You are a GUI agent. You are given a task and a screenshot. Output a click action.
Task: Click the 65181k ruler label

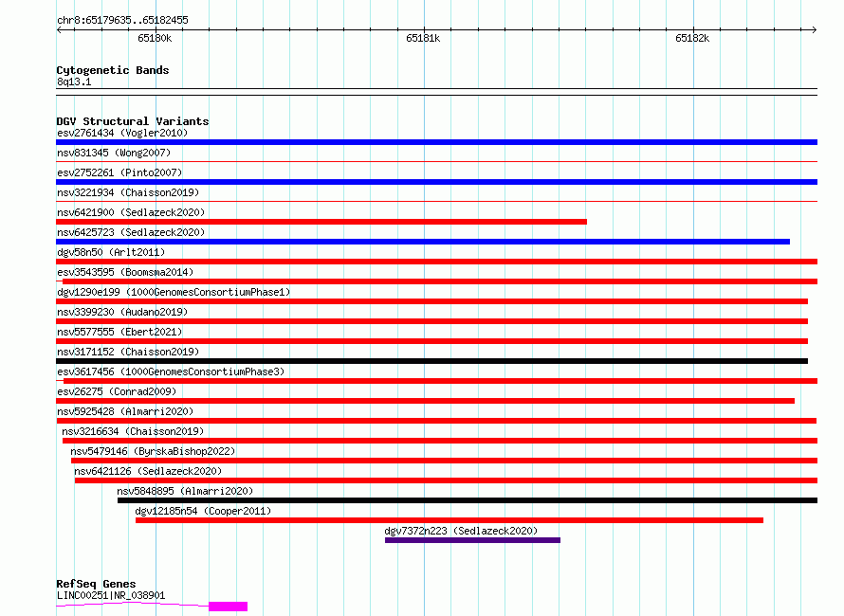(x=423, y=38)
